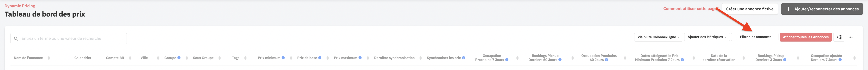Click the Dynamic Pricing breadcrumb link
Image resolution: width=868 pixels, height=70 pixels.
click(x=20, y=6)
